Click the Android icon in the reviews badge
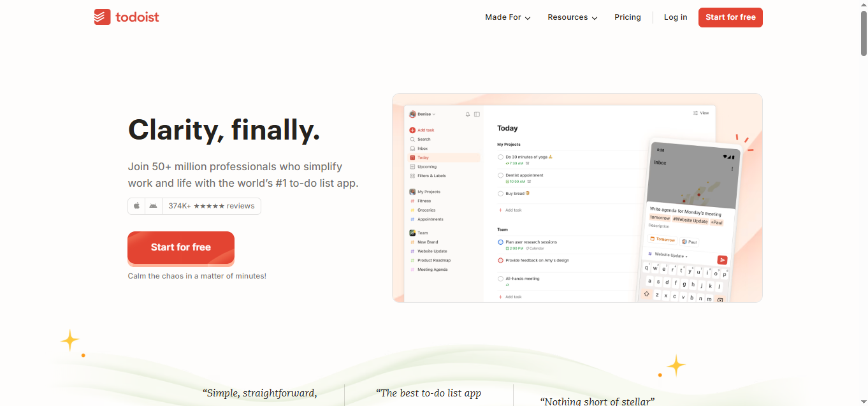 tap(153, 206)
